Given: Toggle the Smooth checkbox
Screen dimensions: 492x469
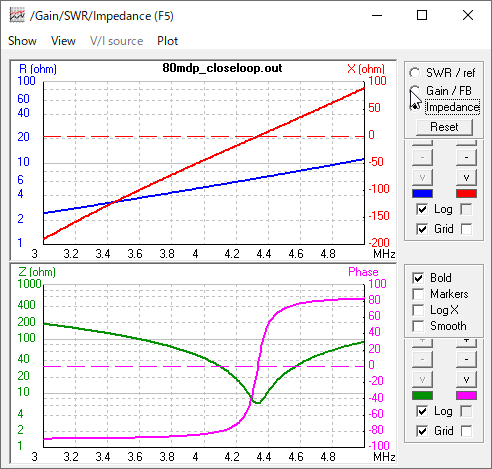Looking at the screenshot, I should click(x=418, y=326).
